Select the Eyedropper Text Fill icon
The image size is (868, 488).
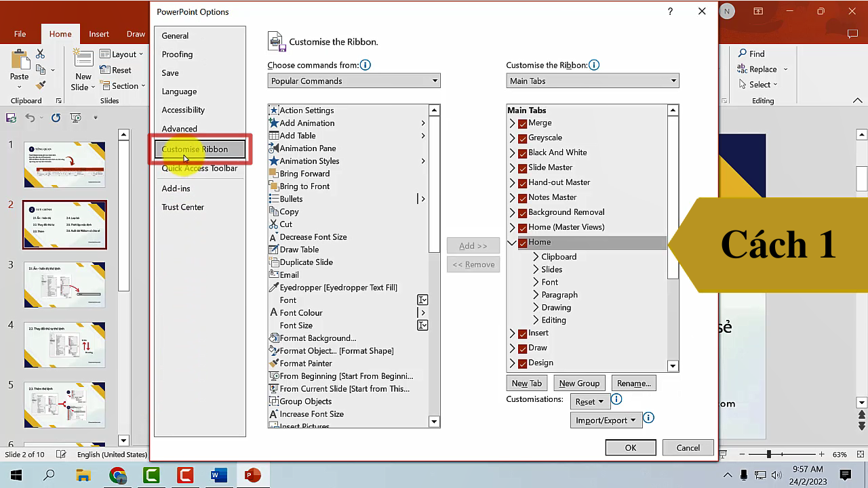click(x=274, y=287)
